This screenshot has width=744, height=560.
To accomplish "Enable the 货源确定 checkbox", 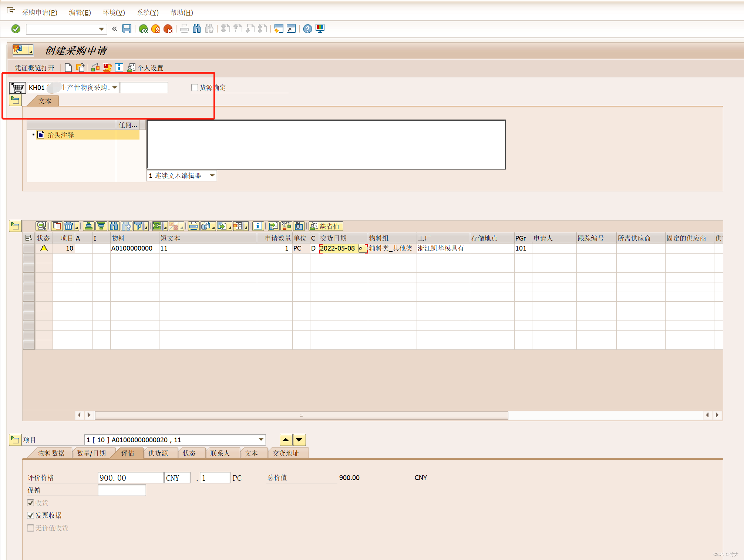I will [x=195, y=88].
